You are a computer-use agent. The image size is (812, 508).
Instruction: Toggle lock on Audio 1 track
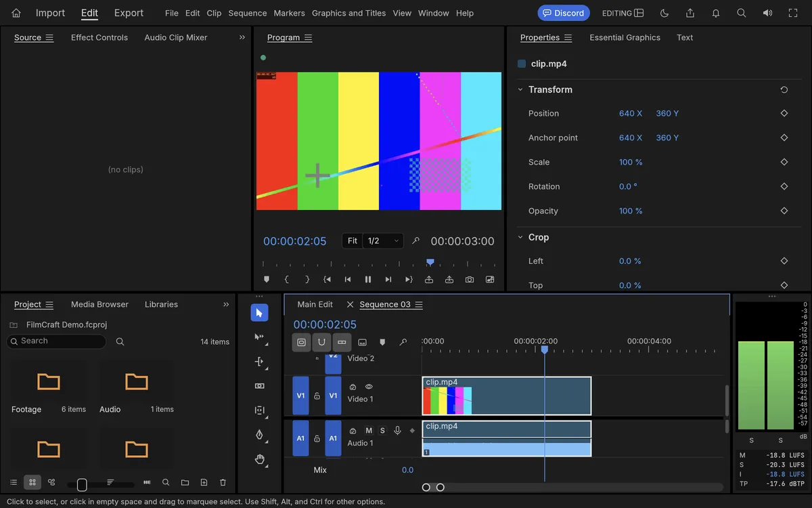click(317, 438)
